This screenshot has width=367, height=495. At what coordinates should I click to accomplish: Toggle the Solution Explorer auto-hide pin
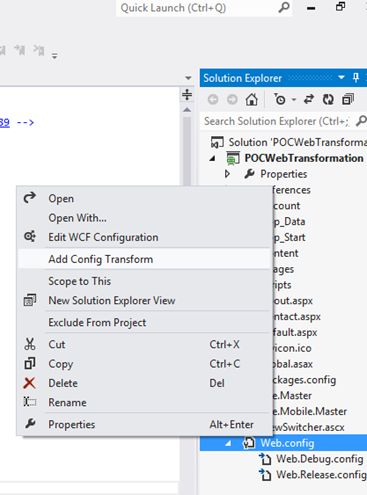(356, 78)
